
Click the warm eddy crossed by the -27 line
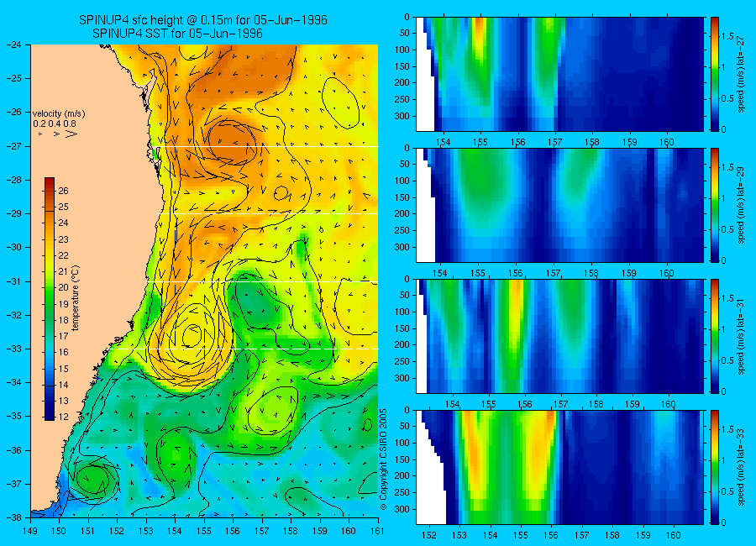[x=230, y=144]
